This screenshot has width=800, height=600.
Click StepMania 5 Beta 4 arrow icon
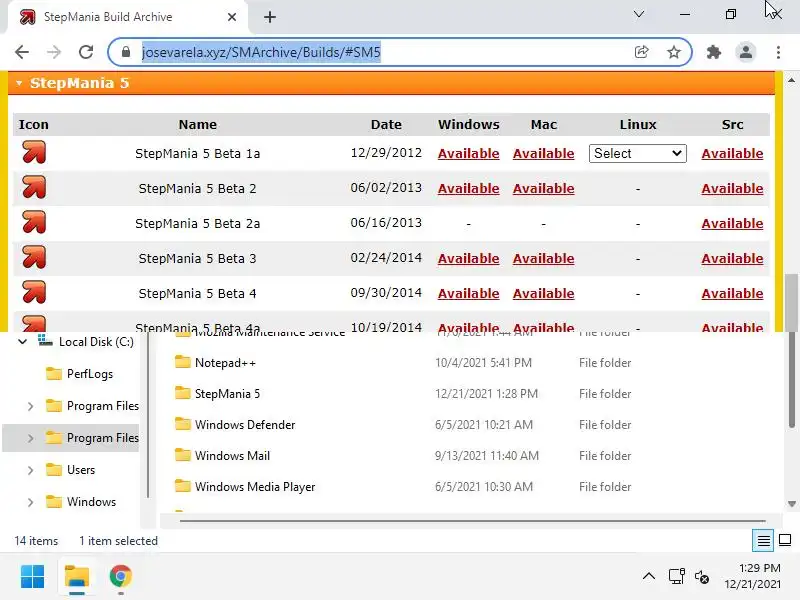(x=34, y=293)
